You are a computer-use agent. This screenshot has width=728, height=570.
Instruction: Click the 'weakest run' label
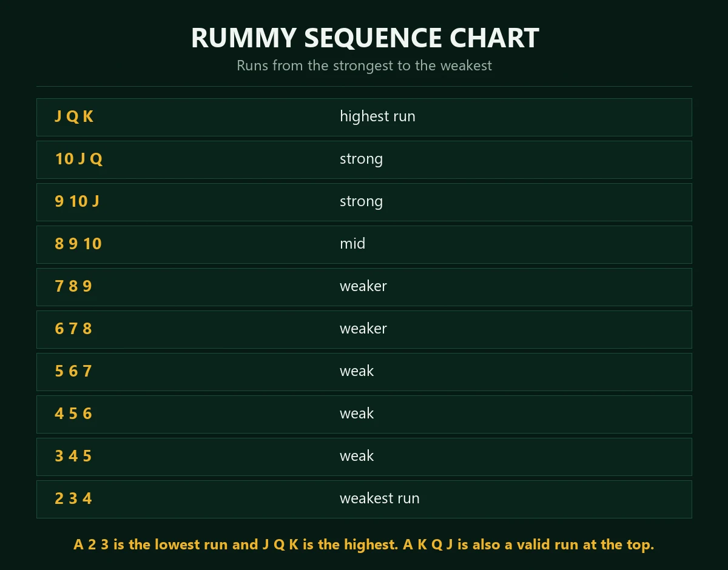380,498
